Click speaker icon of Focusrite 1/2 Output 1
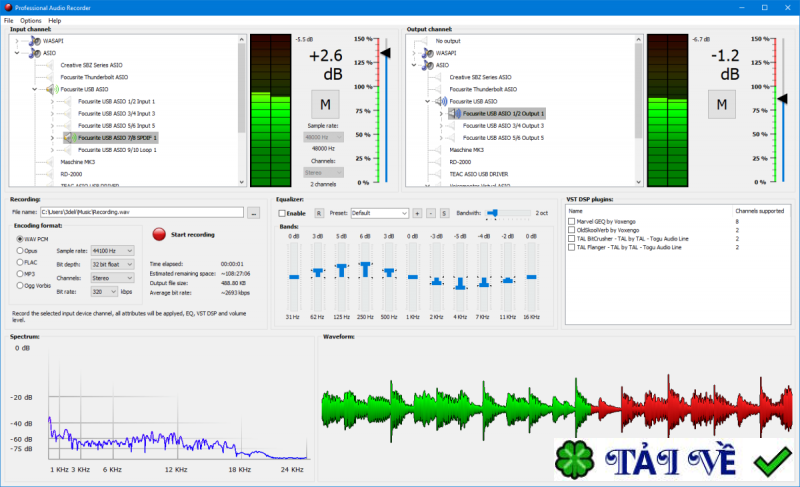Screen dimensions: 800x487 click(455, 113)
